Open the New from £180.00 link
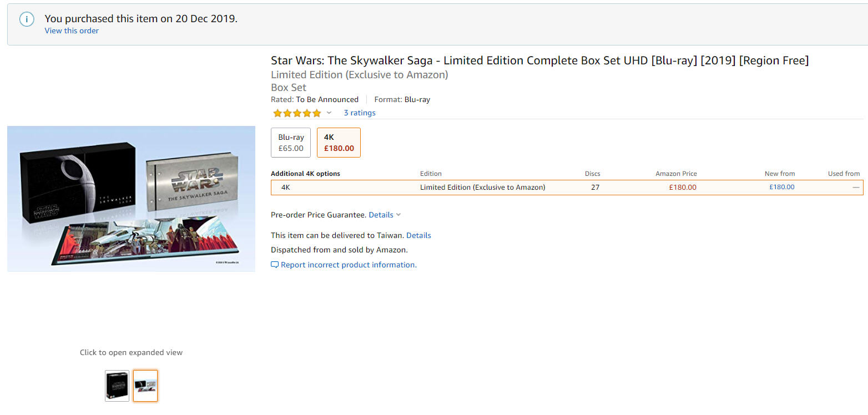Viewport: 868px width, 415px height. tap(781, 187)
